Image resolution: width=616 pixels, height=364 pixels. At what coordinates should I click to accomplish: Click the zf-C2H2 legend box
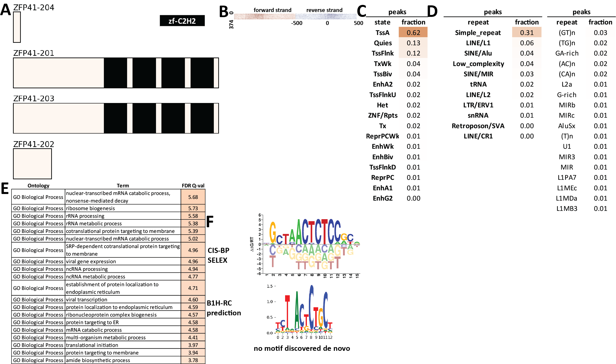tap(182, 21)
